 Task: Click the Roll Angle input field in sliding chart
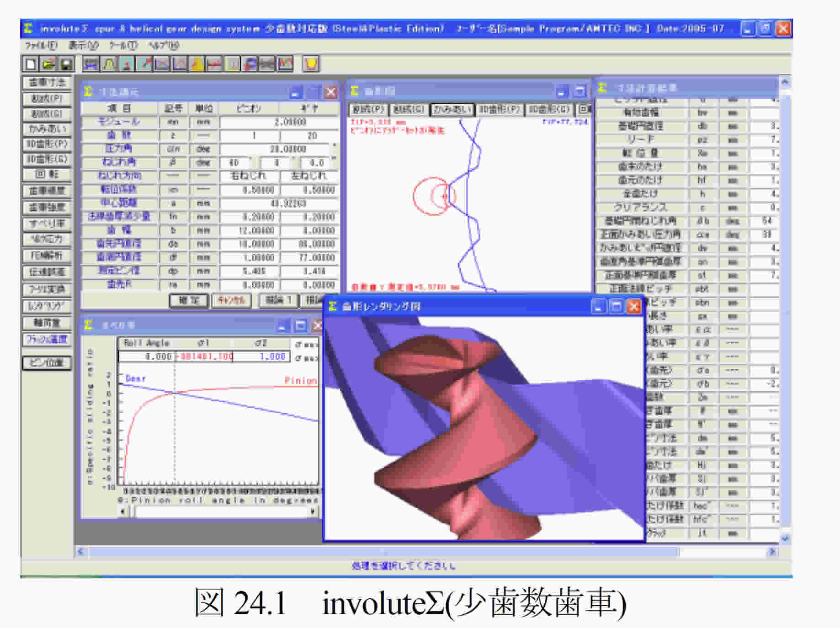[147, 357]
